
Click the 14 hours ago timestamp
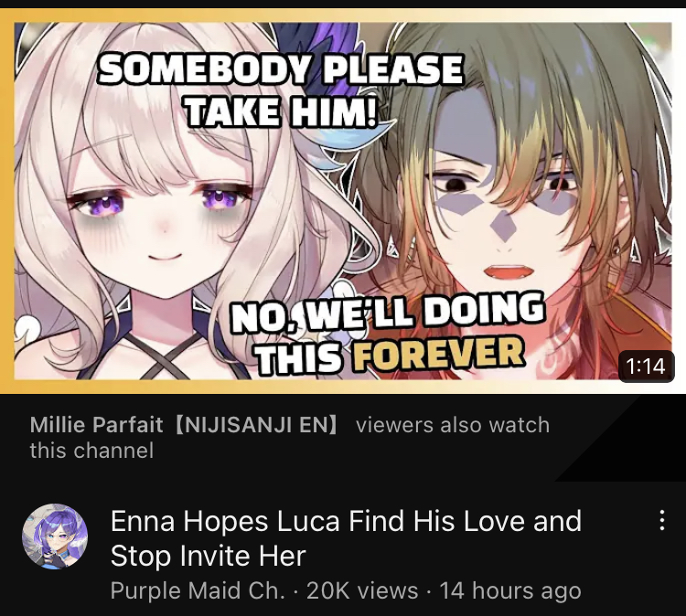(x=510, y=590)
